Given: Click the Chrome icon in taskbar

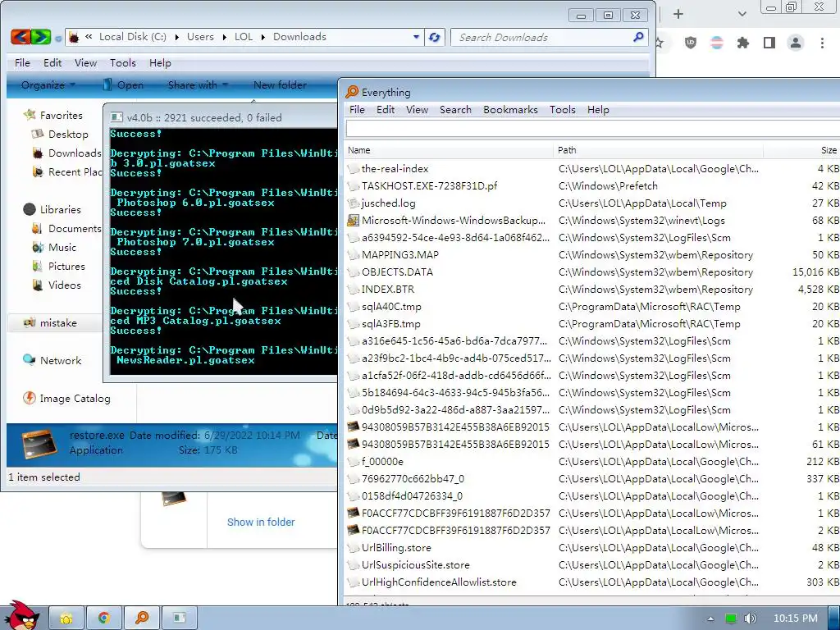Looking at the screenshot, I should click(103, 619).
